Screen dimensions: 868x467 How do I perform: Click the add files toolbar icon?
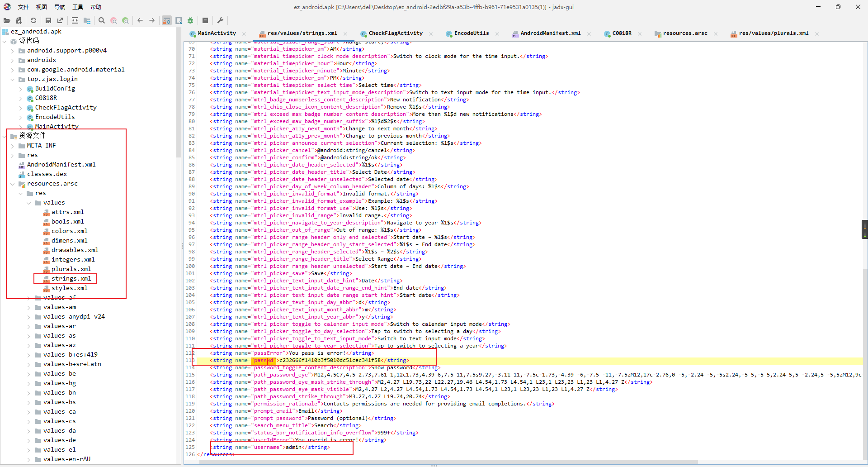coord(19,20)
